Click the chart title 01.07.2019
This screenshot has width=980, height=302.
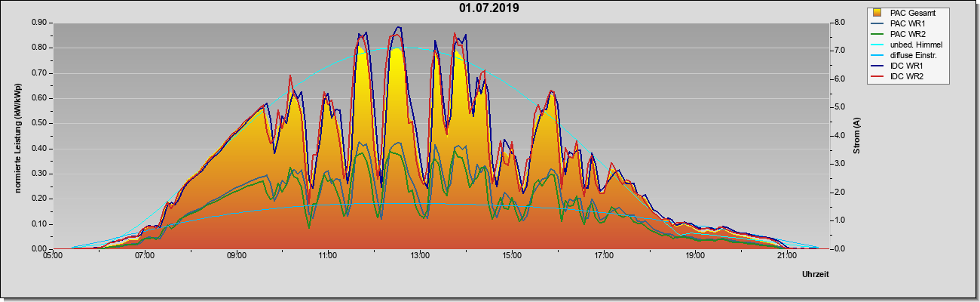click(x=488, y=8)
